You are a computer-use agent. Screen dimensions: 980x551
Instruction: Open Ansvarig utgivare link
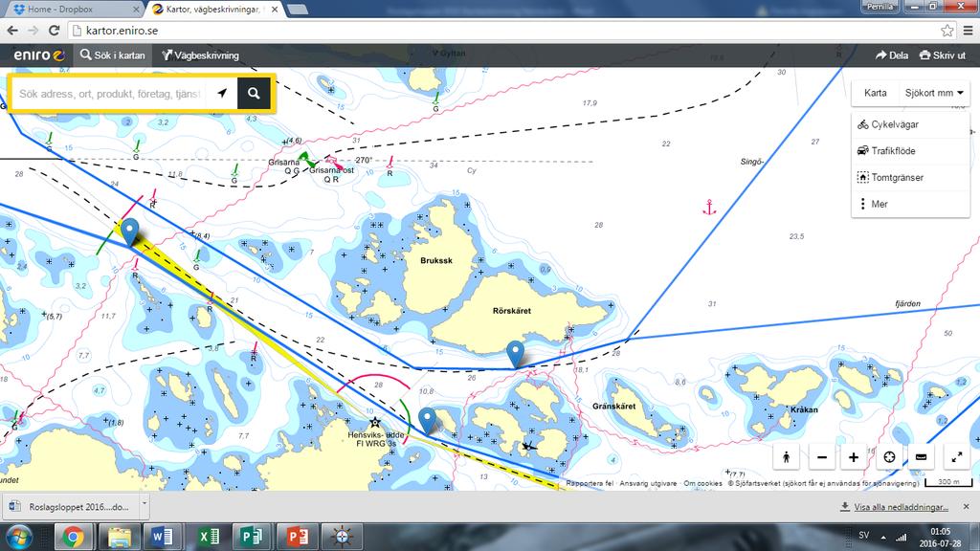coord(648,483)
